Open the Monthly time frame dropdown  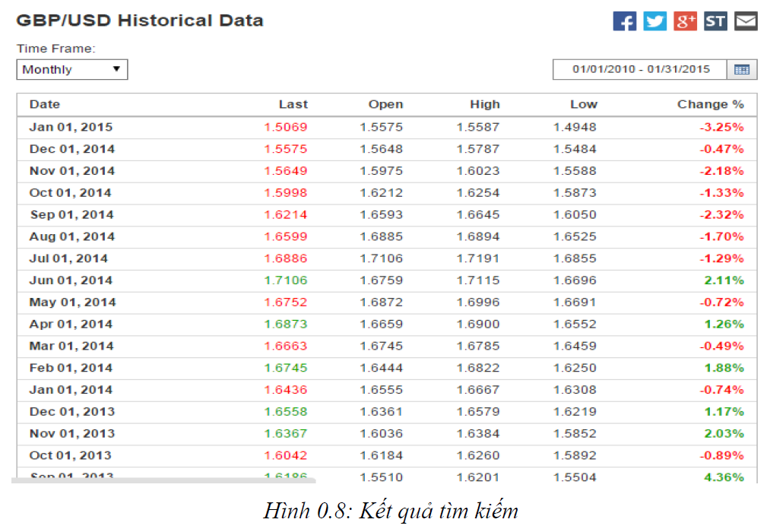click(72, 70)
